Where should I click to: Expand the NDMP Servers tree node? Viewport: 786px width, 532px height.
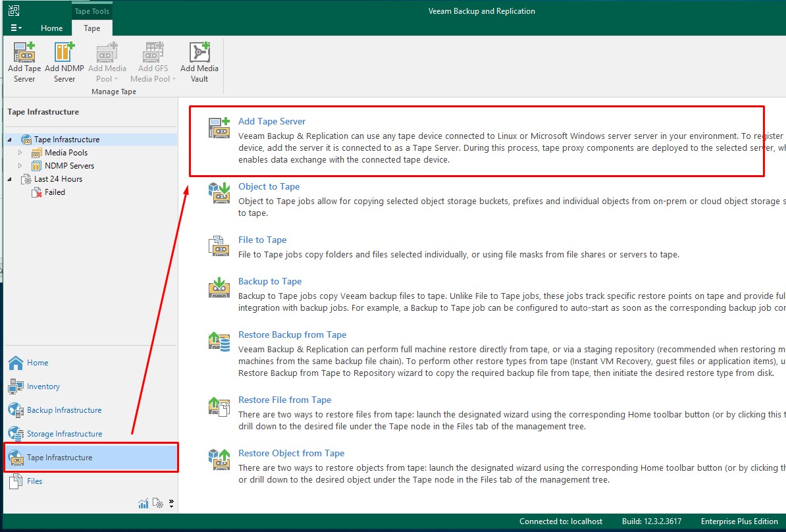click(x=20, y=166)
